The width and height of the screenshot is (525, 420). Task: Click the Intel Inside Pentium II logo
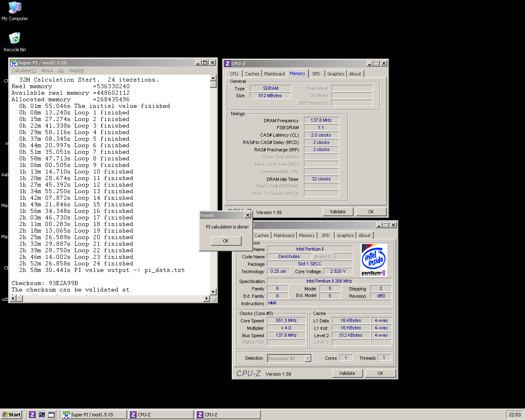tap(374, 260)
